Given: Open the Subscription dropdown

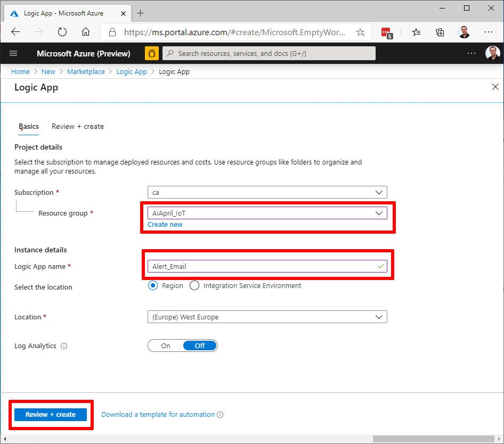Looking at the screenshot, I should click(267, 192).
